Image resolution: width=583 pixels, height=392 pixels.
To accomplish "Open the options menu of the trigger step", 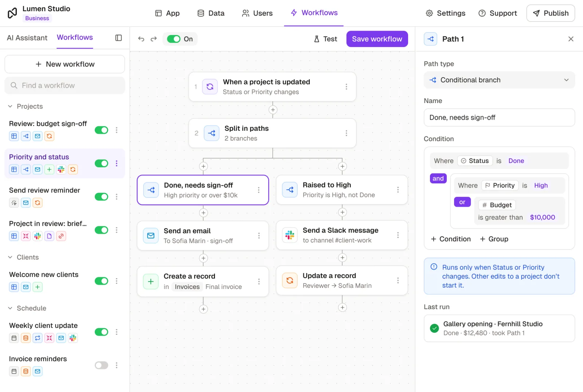I will [x=346, y=87].
